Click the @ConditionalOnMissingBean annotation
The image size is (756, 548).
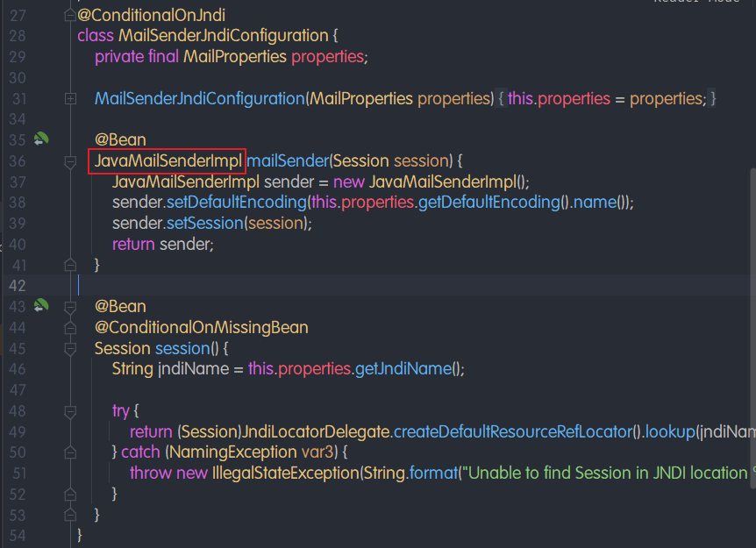point(202,327)
